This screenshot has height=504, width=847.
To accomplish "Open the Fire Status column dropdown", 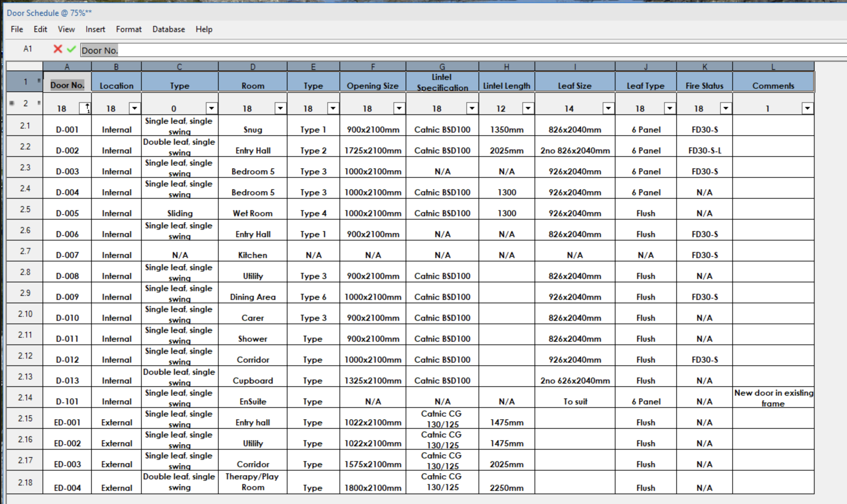I will (726, 108).
